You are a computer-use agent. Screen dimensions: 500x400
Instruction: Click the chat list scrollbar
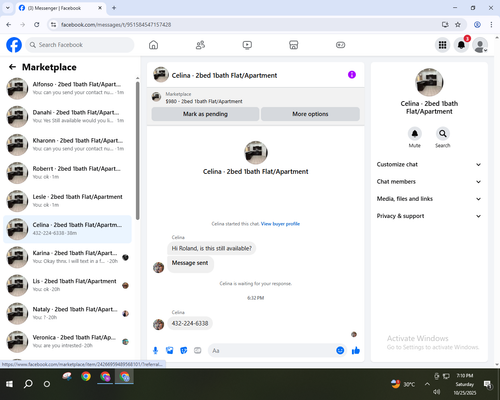click(x=137, y=150)
